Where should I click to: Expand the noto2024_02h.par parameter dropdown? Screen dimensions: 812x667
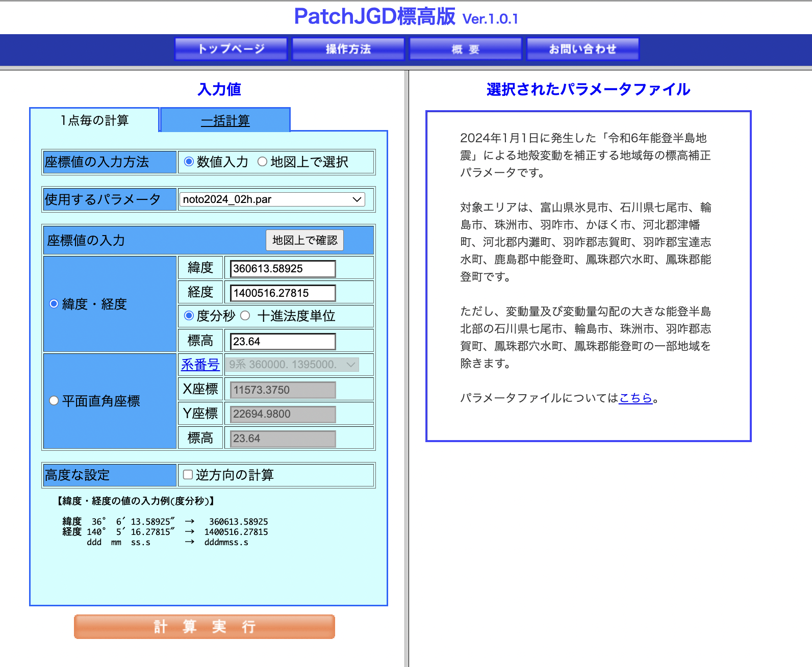272,199
